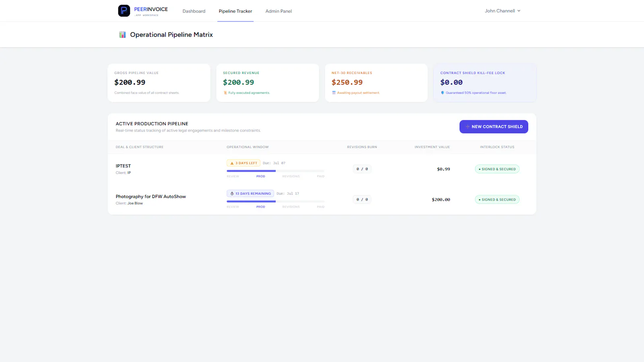Click the 0 / 0 revisions badge for IPTEST
Screen dimensions: 644x362
[362, 169]
